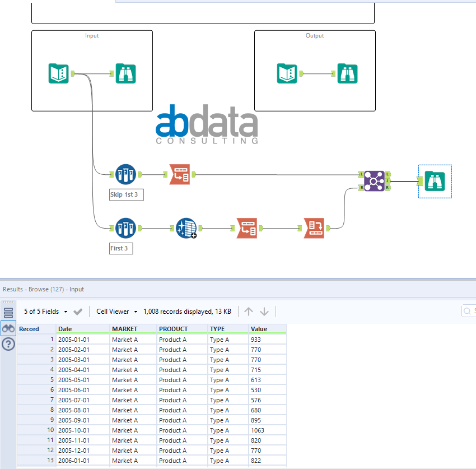The width and height of the screenshot is (476, 469).
Task: Select cell with value 895
Action: (268, 420)
